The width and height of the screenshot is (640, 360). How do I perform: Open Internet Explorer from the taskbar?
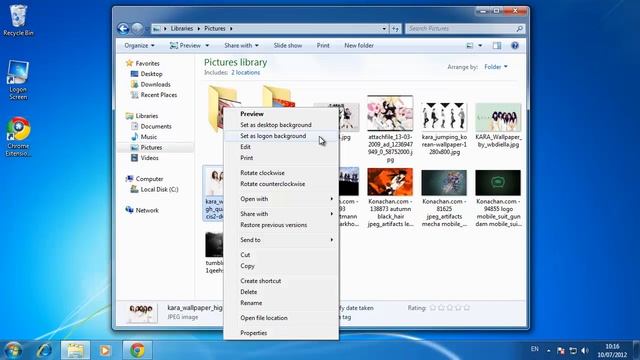click(44, 350)
